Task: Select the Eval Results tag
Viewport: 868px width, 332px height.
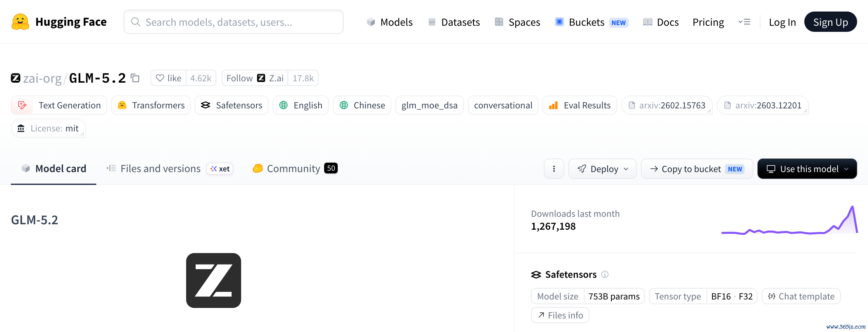Action: tap(580, 105)
